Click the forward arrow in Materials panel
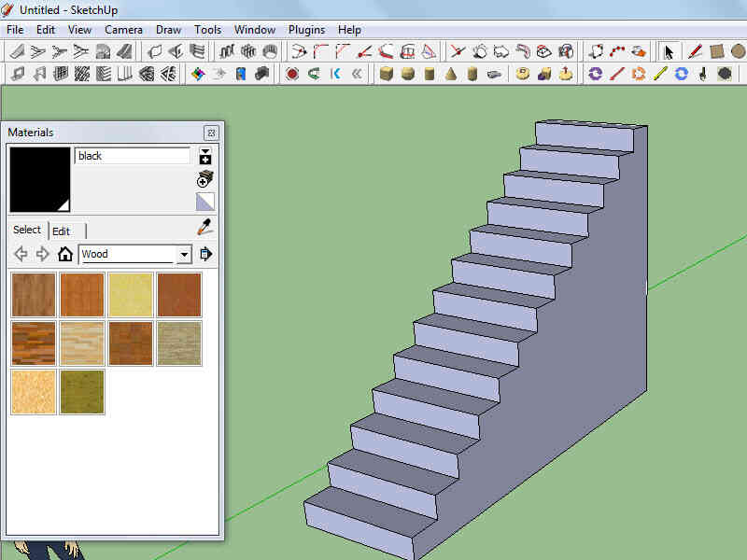 pyautogui.click(x=42, y=254)
